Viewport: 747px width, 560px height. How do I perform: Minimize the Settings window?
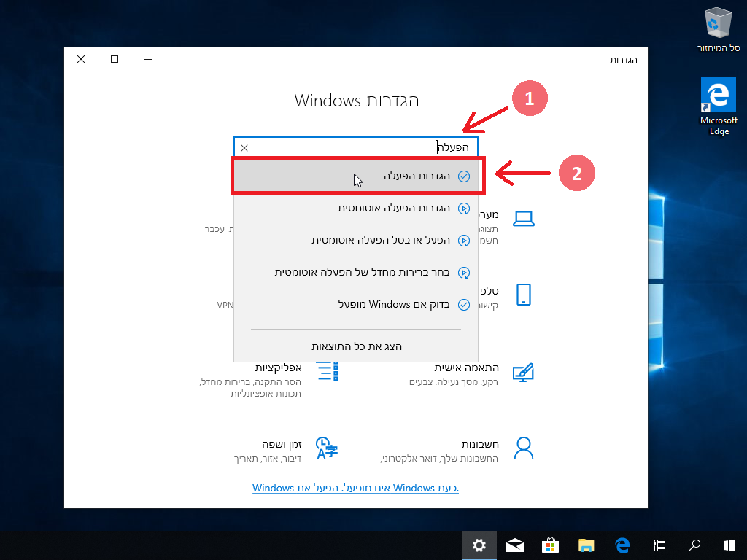(x=148, y=59)
